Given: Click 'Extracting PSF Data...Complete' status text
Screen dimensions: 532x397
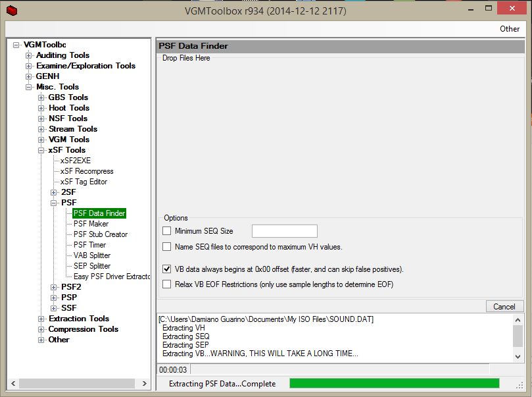Looking at the screenshot, I should [222, 384].
